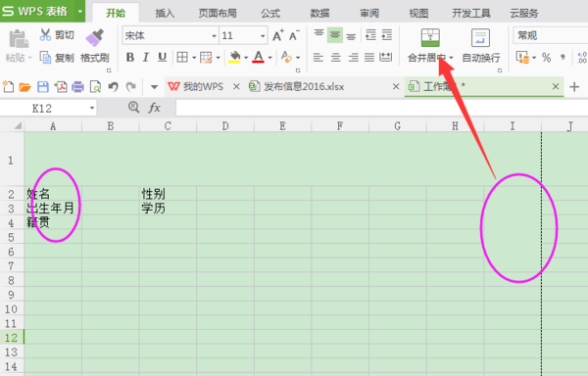
Task: Toggle italic formatting I
Action: click(x=145, y=58)
